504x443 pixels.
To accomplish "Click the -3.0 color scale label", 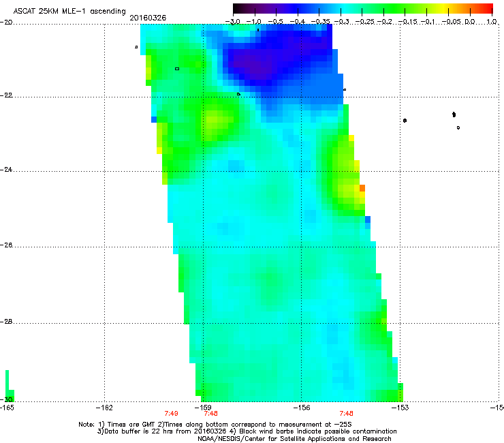I will (232, 22).
